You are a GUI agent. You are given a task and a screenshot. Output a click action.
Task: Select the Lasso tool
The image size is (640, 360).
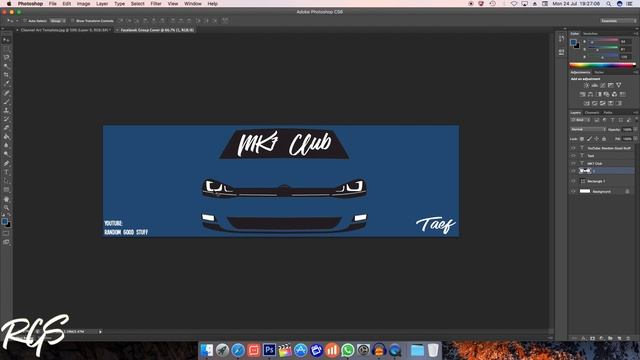pos(6,58)
